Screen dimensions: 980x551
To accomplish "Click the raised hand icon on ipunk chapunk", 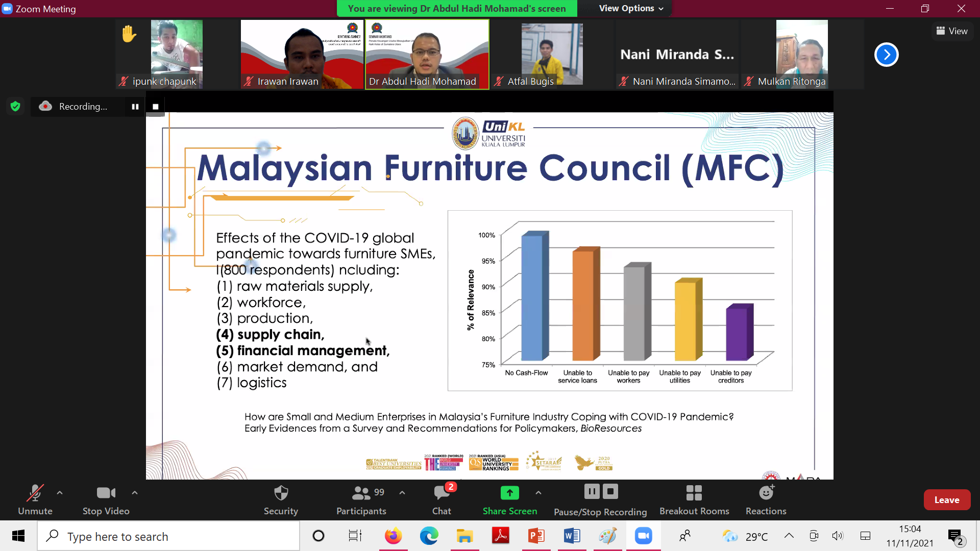I will coord(129,34).
